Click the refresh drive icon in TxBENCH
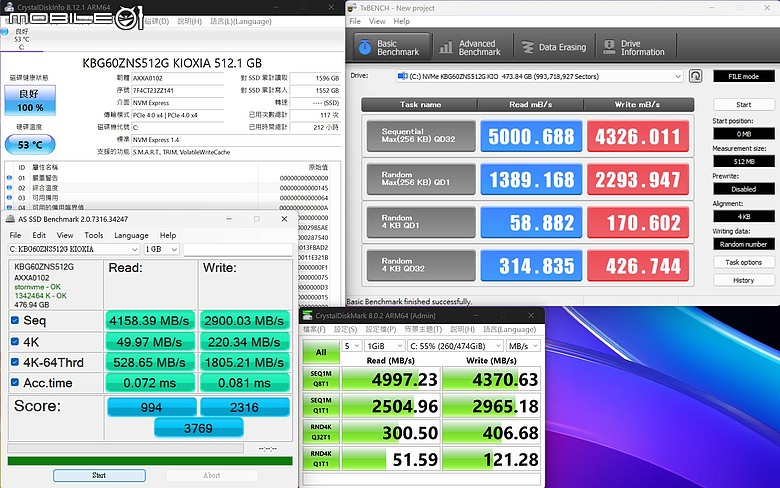This screenshot has width=780, height=488. click(x=695, y=76)
